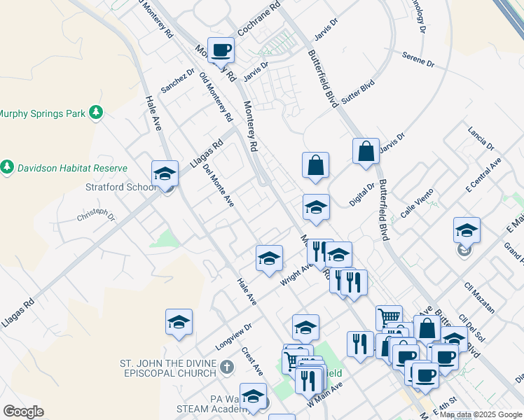Open the Google logo link
This screenshot has width=524, height=420.
pos(23,412)
